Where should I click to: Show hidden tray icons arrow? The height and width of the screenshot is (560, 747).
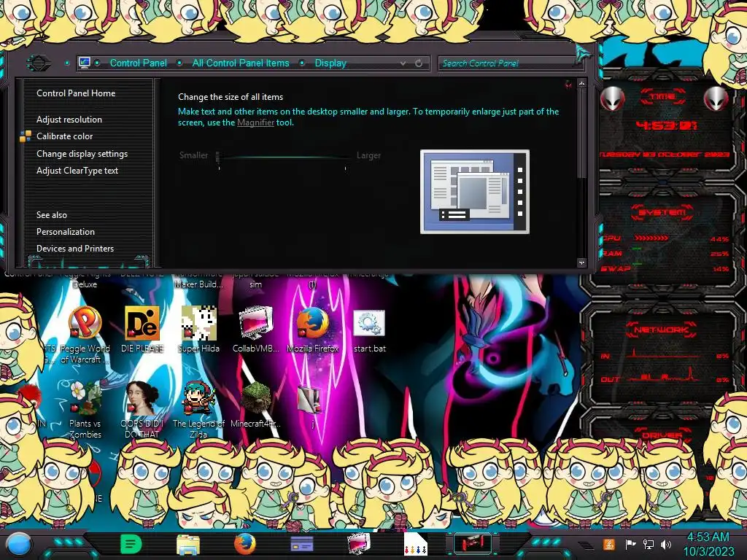[587, 545]
